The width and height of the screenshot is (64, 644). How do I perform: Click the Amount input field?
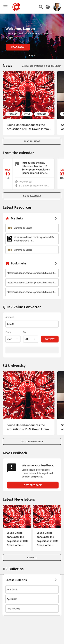[x=32, y=324]
